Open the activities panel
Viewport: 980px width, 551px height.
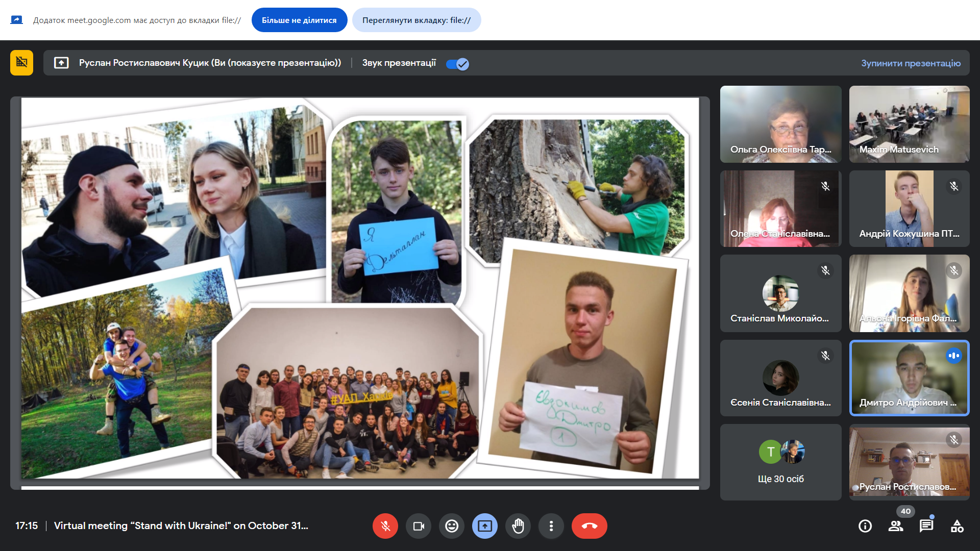957,526
